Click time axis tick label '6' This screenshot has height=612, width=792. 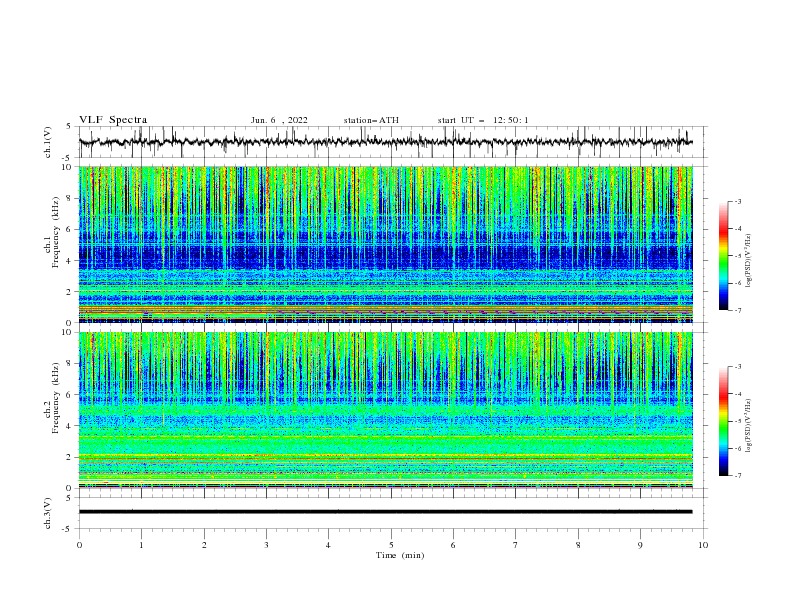[453, 545]
